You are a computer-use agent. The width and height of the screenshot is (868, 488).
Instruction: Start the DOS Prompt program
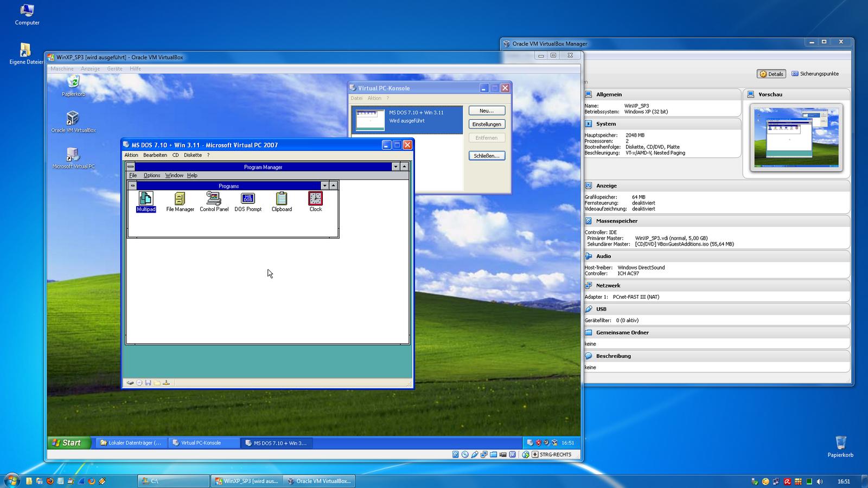[x=248, y=202]
